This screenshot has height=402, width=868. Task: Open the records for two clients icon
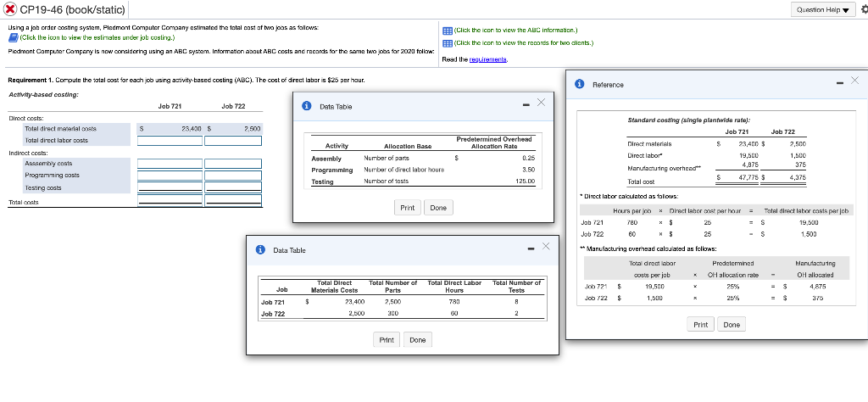tap(446, 42)
